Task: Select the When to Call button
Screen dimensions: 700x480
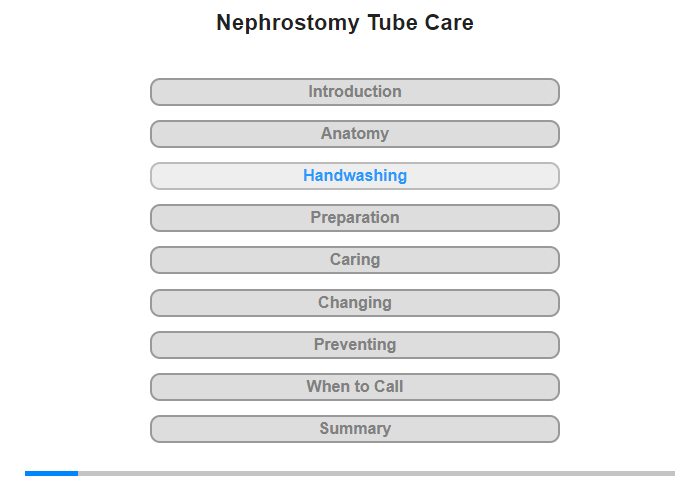Action: [x=354, y=387]
